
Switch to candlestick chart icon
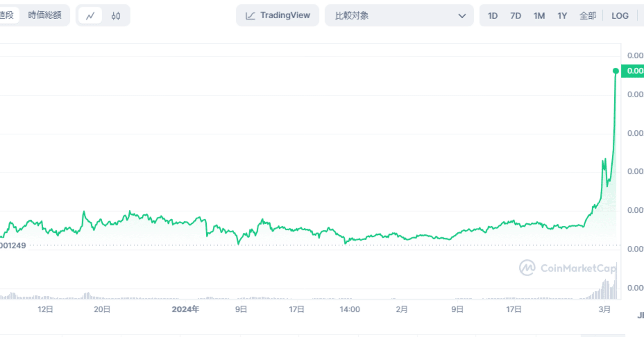[116, 16]
